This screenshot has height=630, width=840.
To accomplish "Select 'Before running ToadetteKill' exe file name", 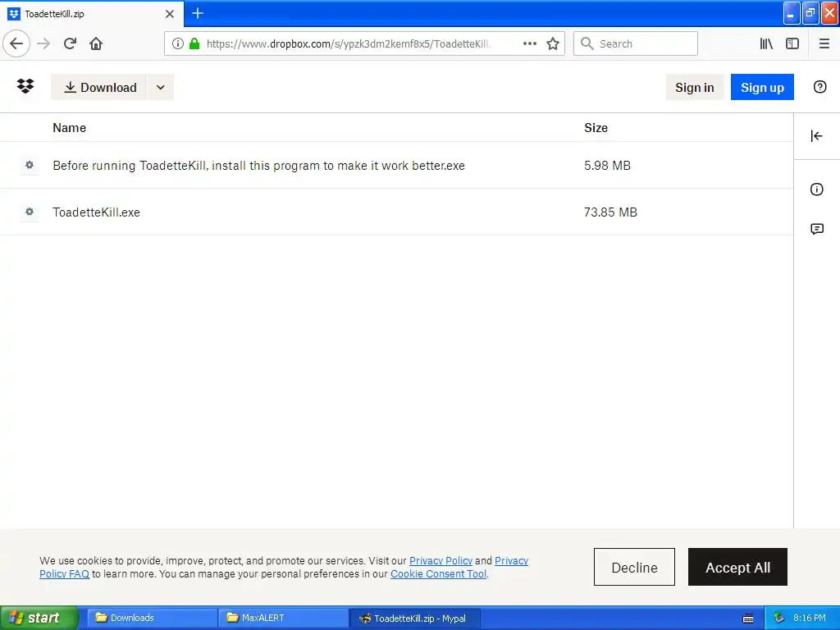I will 258,166.
